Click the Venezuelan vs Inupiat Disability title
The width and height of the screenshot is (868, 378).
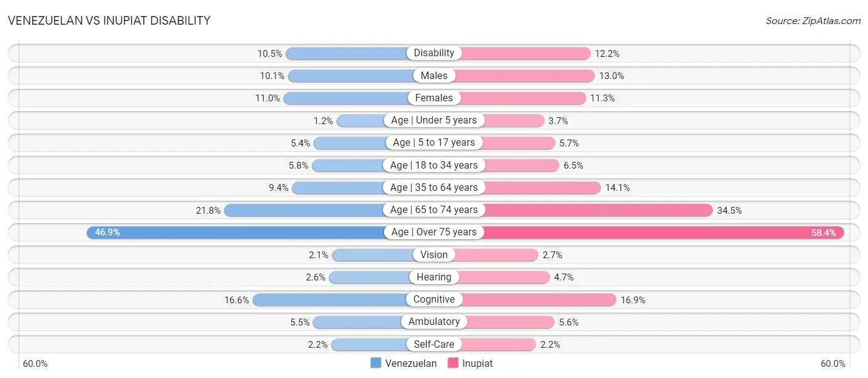(109, 20)
